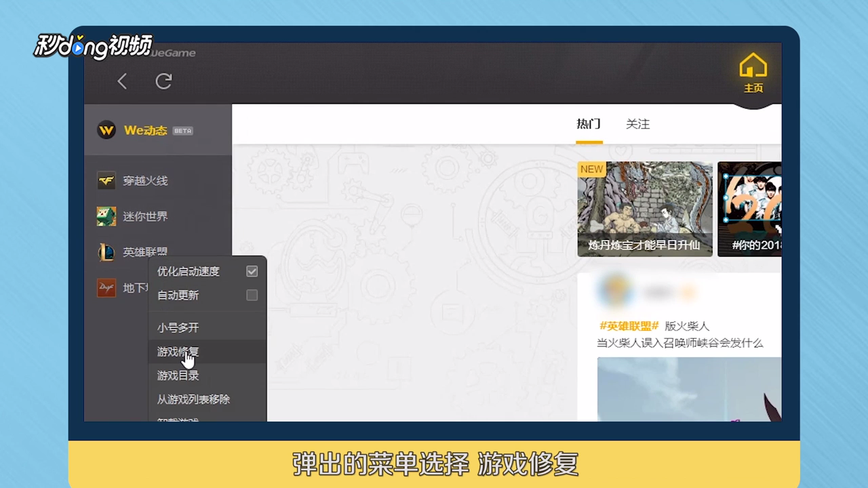This screenshot has width=868, height=488.
Task: Click the text 当火柴人误入召唤师峡谷会发什么
Action: (679, 343)
